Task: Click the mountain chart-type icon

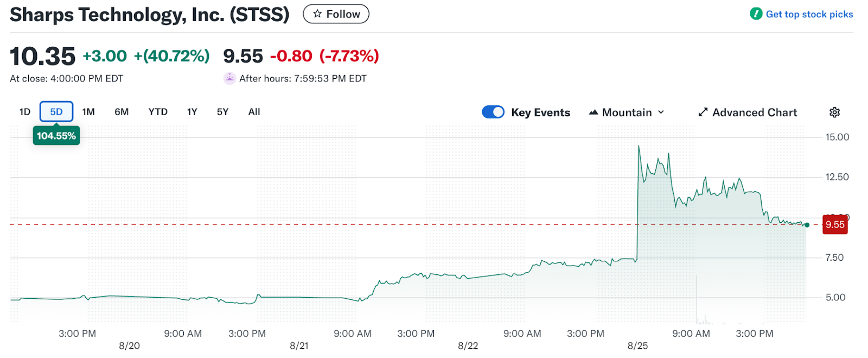Action: (x=593, y=112)
